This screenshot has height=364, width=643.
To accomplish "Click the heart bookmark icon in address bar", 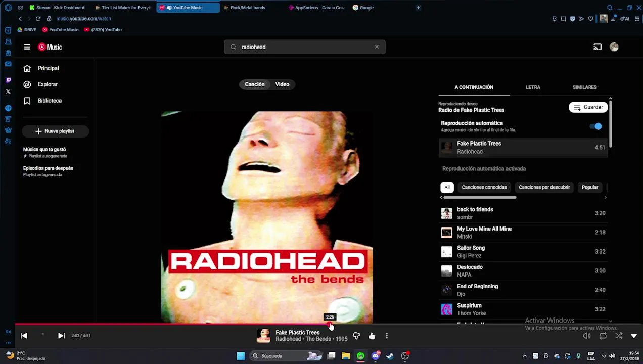I will coord(590,19).
